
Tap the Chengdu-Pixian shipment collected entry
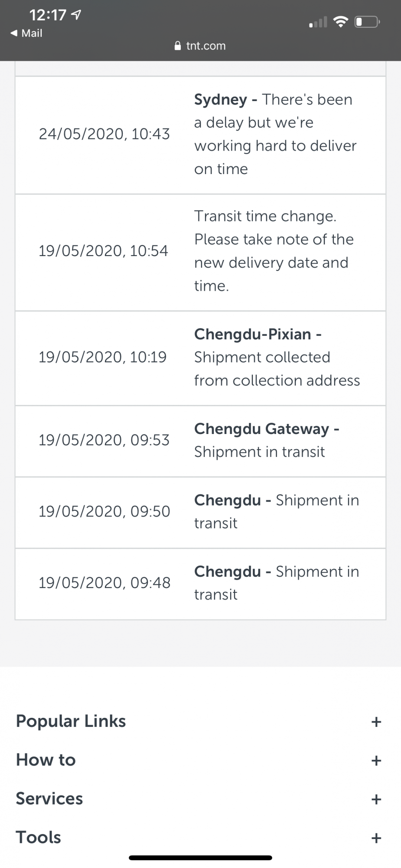pyautogui.click(x=200, y=358)
